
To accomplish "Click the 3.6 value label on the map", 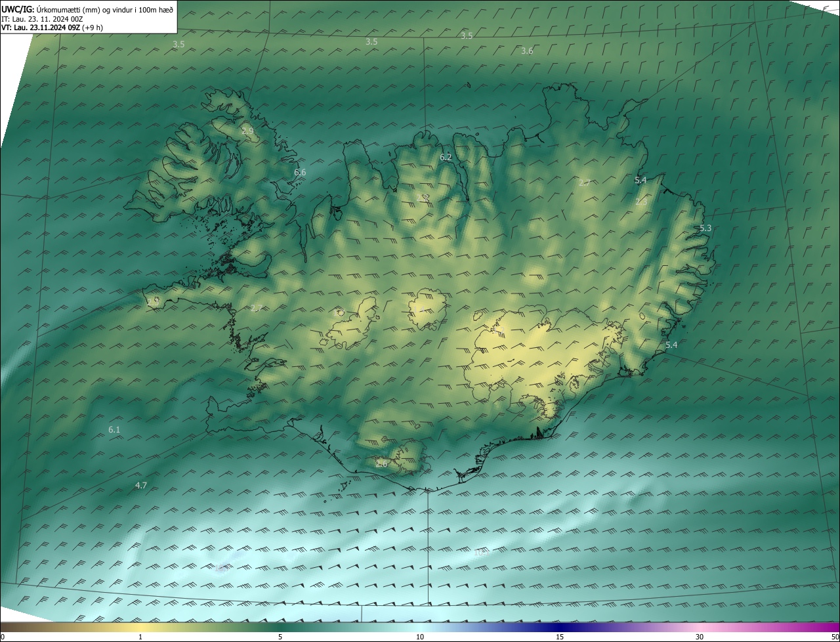I will click(x=527, y=51).
